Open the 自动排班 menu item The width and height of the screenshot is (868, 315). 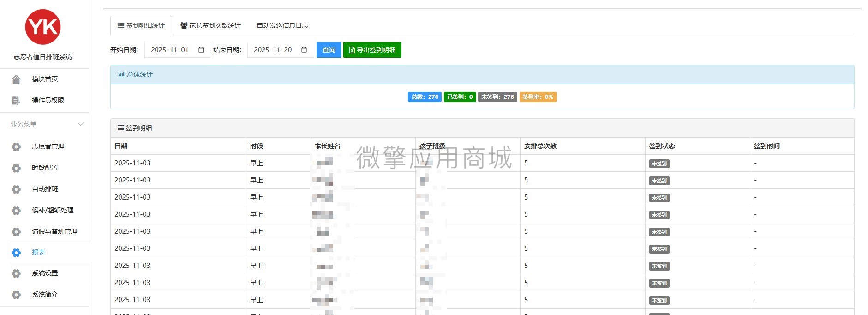tap(45, 189)
